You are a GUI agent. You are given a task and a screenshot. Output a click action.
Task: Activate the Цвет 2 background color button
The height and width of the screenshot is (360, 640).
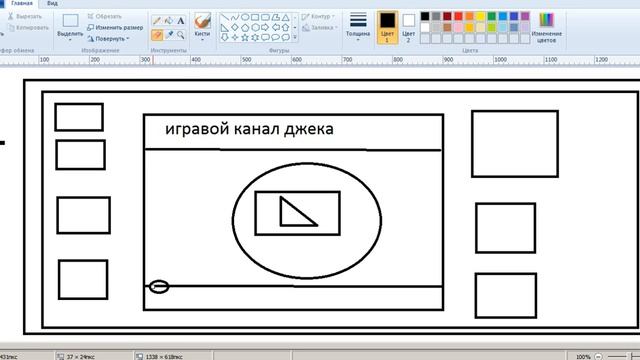[408, 27]
